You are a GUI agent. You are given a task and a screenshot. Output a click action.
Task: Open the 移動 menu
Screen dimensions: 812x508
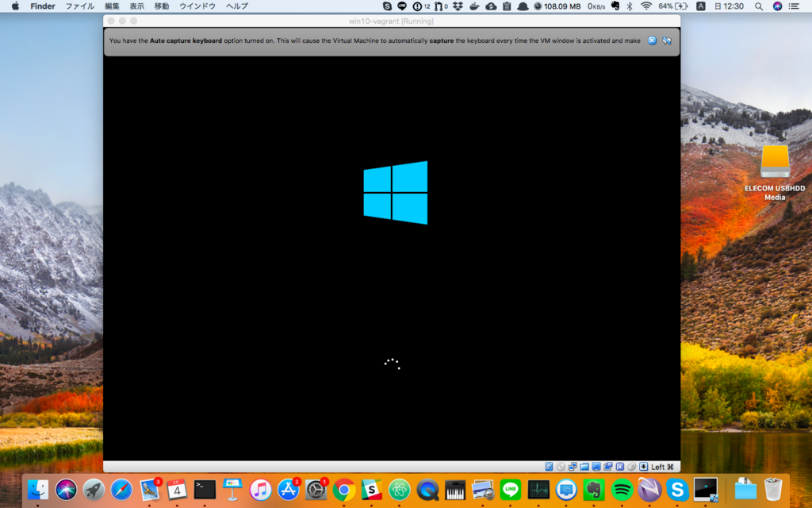point(162,6)
